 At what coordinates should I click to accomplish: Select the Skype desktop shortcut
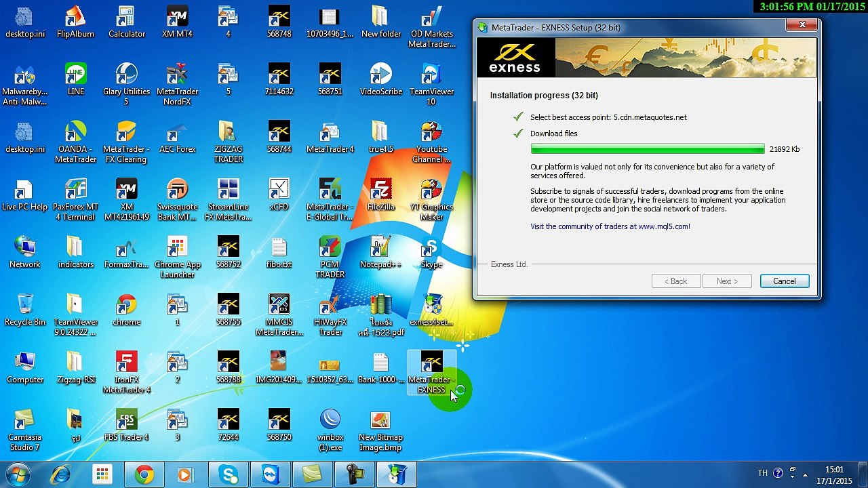(x=431, y=252)
